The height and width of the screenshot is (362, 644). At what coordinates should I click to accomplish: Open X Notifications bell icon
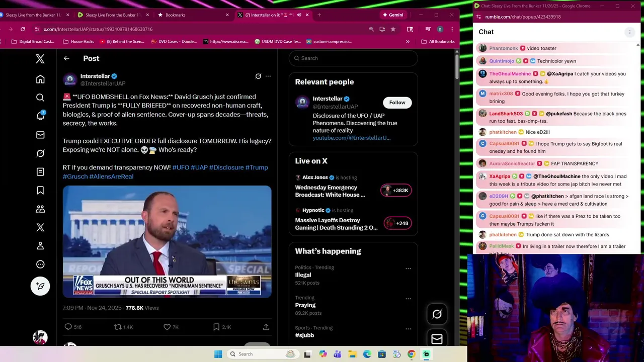tap(40, 116)
